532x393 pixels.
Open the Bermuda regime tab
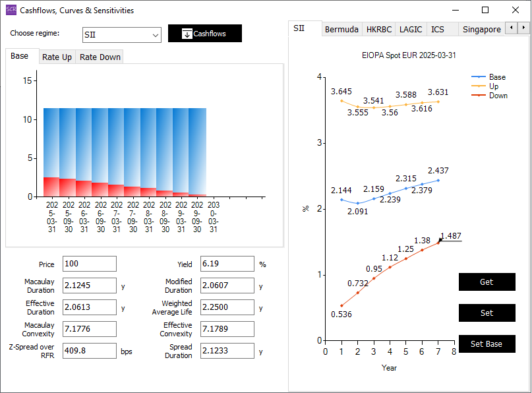tap(341, 30)
